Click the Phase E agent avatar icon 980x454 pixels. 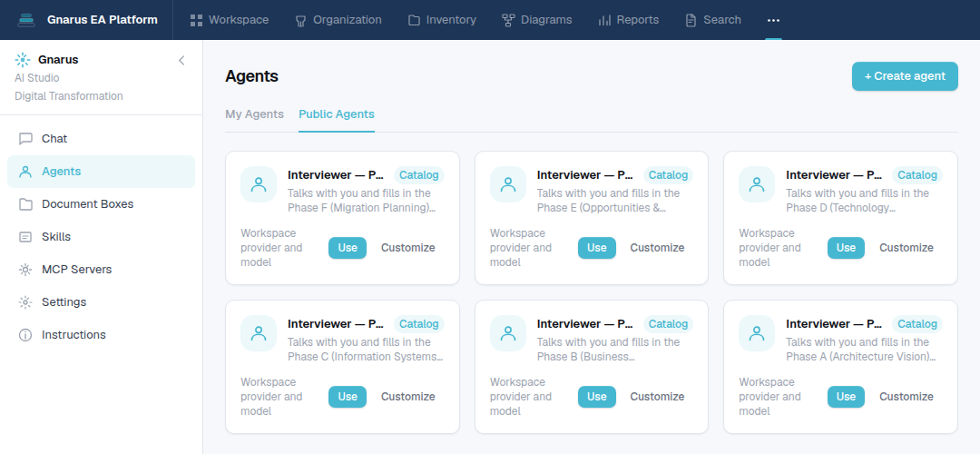508,184
